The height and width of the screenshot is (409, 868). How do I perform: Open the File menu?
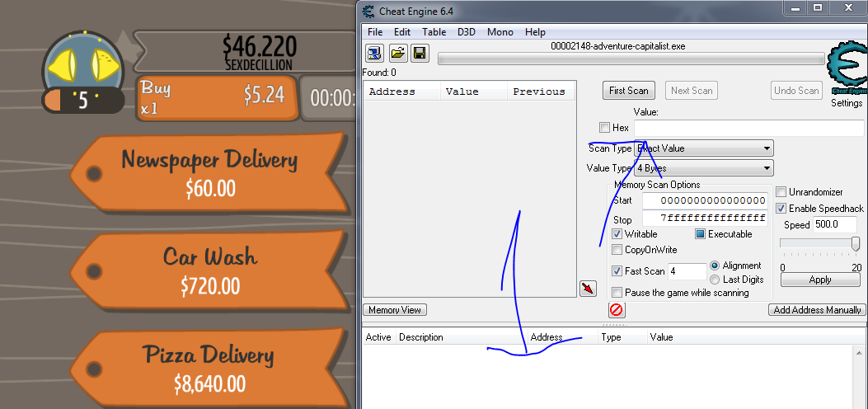[375, 32]
